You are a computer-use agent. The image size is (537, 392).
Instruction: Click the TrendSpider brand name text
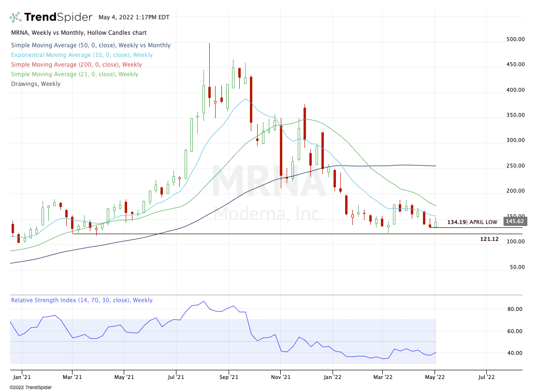(58, 17)
